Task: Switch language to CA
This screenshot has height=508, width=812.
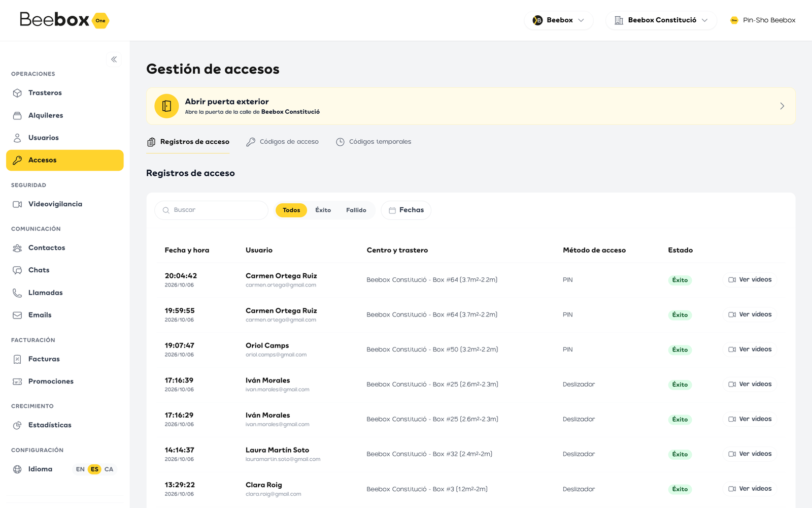Action: point(109,469)
